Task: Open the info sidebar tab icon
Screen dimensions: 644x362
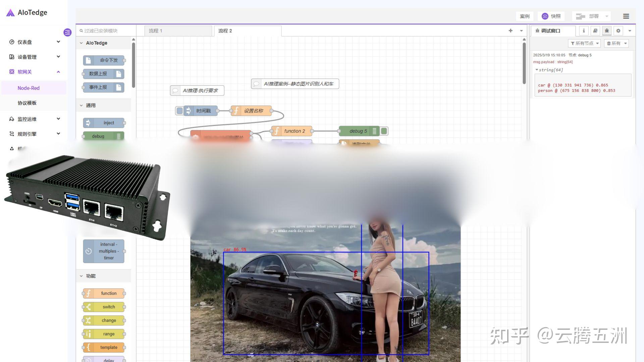Action: pos(584,31)
